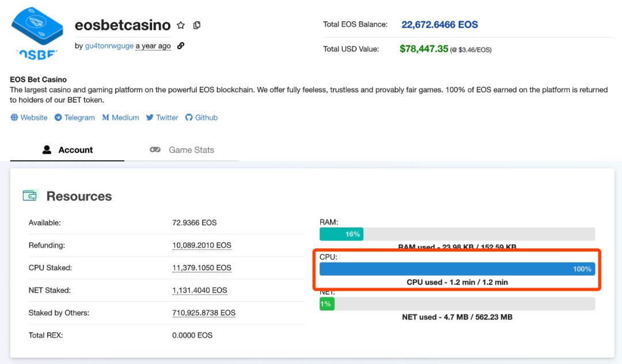Click the 'a year ago' creation time
622x364 pixels.
tap(153, 46)
